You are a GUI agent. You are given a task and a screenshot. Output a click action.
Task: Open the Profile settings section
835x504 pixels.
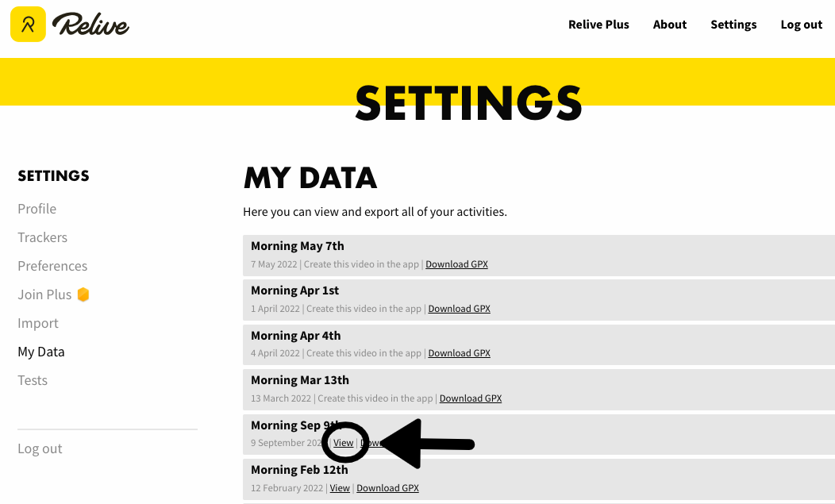point(37,209)
